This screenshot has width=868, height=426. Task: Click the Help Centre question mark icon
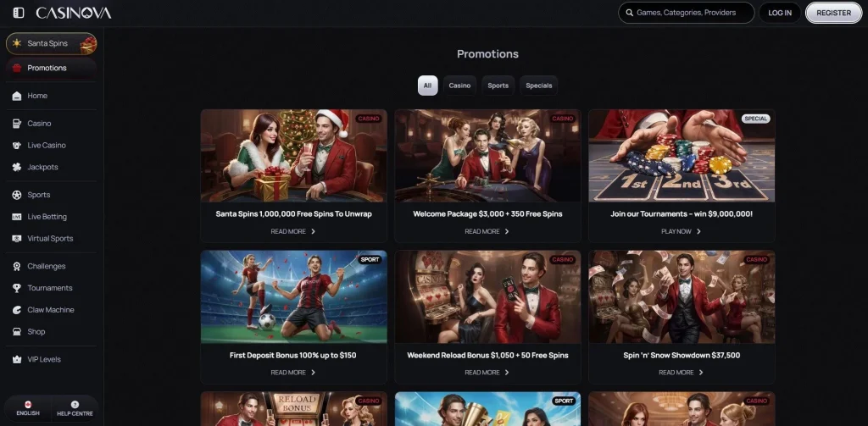(x=75, y=405)
